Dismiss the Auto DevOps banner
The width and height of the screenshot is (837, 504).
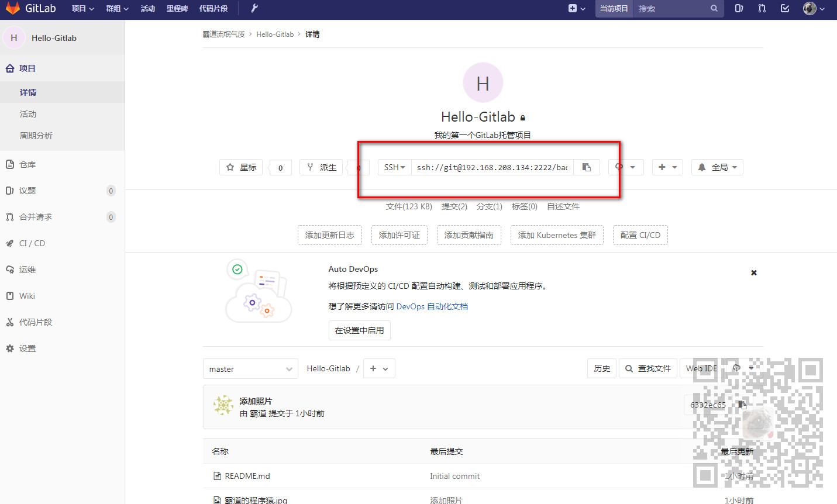tap(754, 272)
